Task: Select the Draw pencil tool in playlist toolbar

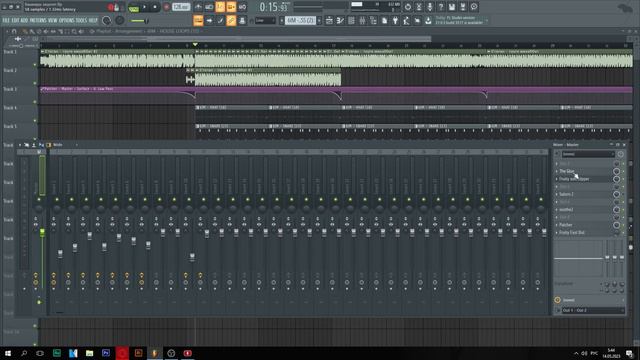Action: tap(25, 31)
